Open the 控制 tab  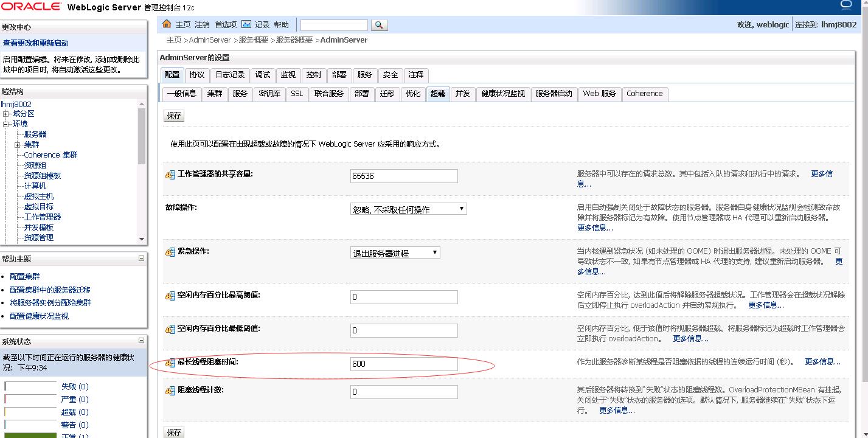point(314,75)
